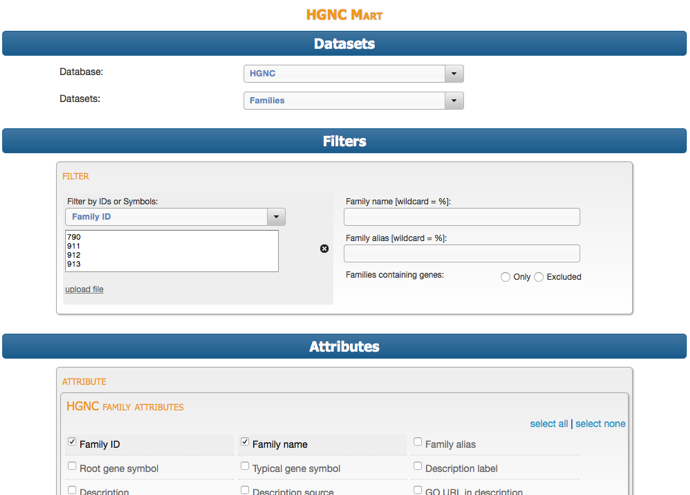This screenshot has height=495, width=690.
Task: Select the Excluded radio button
Action: click(x=539, y=277)
